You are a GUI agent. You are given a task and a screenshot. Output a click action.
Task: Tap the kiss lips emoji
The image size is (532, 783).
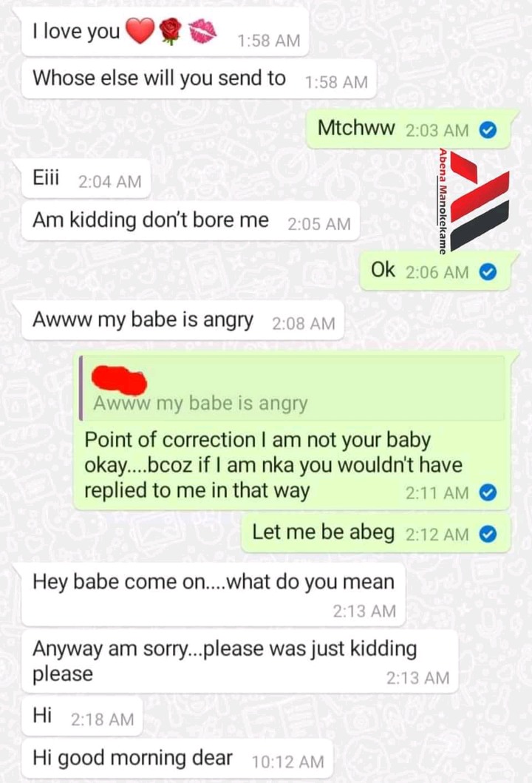click(x=203, y=31)
